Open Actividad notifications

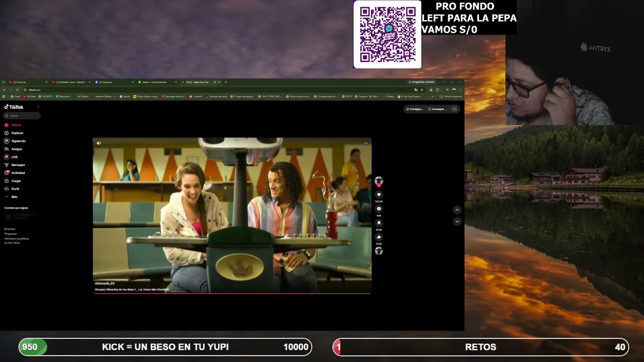[x=15, y=173]
